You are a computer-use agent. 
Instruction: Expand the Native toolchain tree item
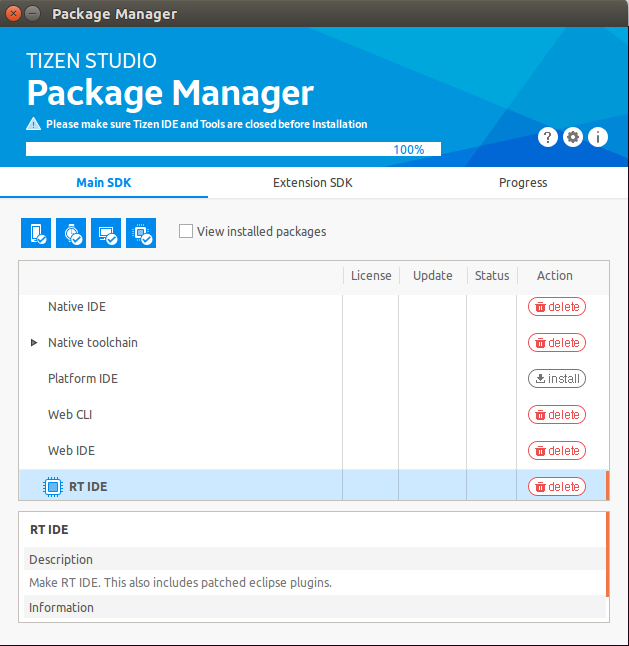coord(34,343)
